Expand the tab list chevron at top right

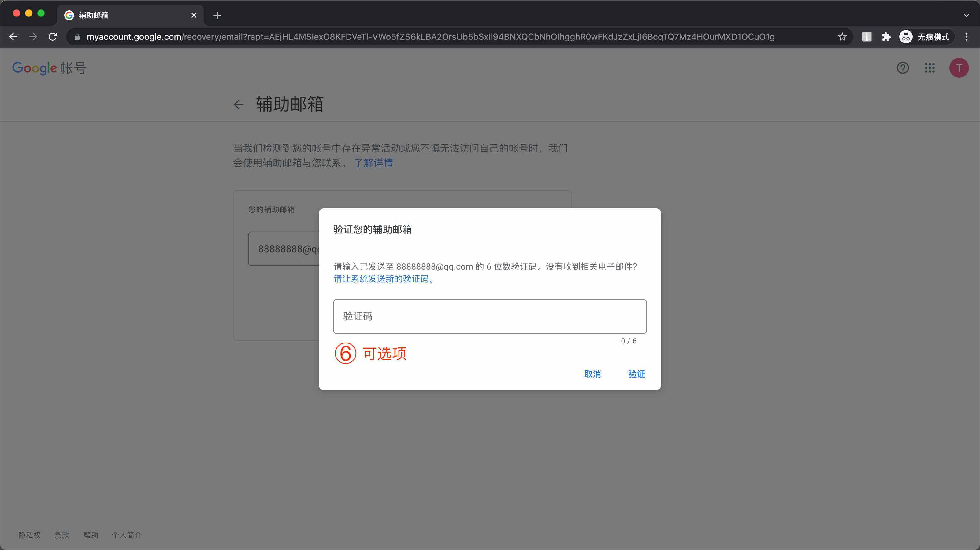pos(967,15)
